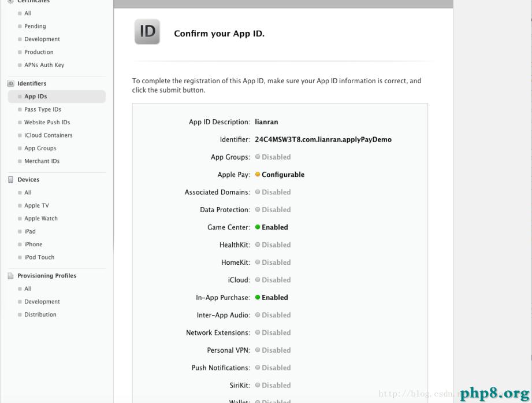
Task: Open iPod Touch devices
Action: coord(39,257)
